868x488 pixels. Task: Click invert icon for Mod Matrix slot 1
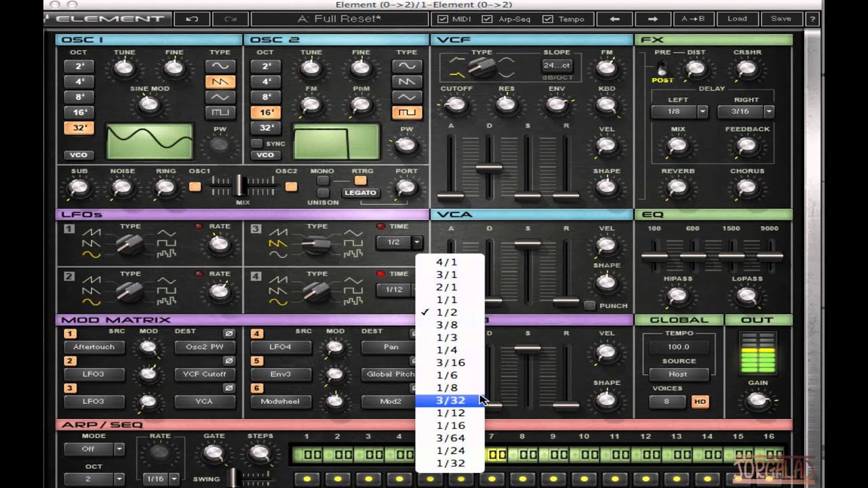[229, 334]
